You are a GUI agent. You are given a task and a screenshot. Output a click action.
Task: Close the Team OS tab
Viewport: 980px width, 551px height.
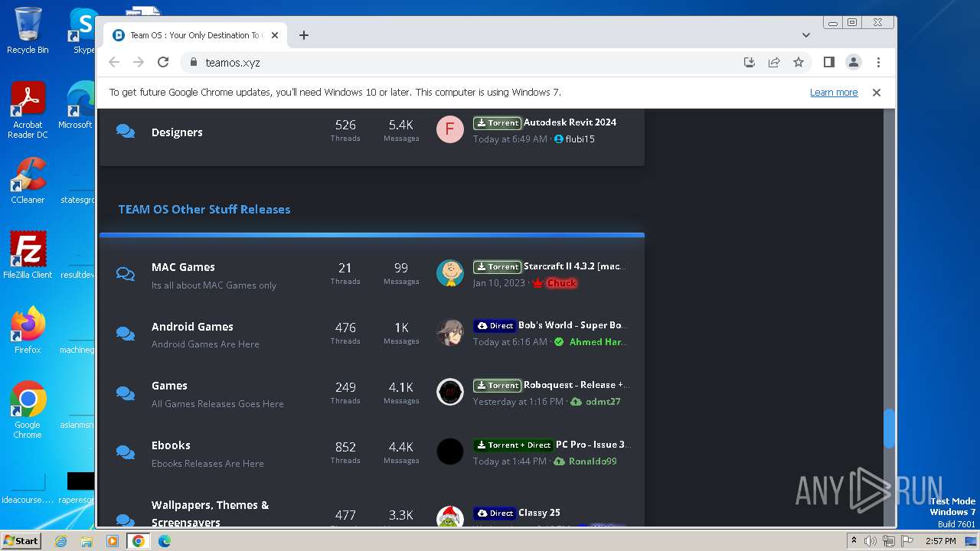point(275,35)
